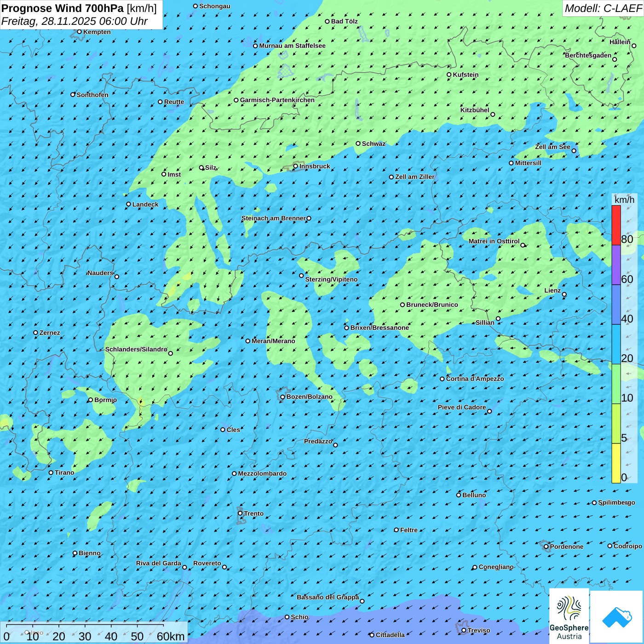This screenshot has width=644, height=644.
Task: Click the 'Meran/Merano' label
Action: 273,341
